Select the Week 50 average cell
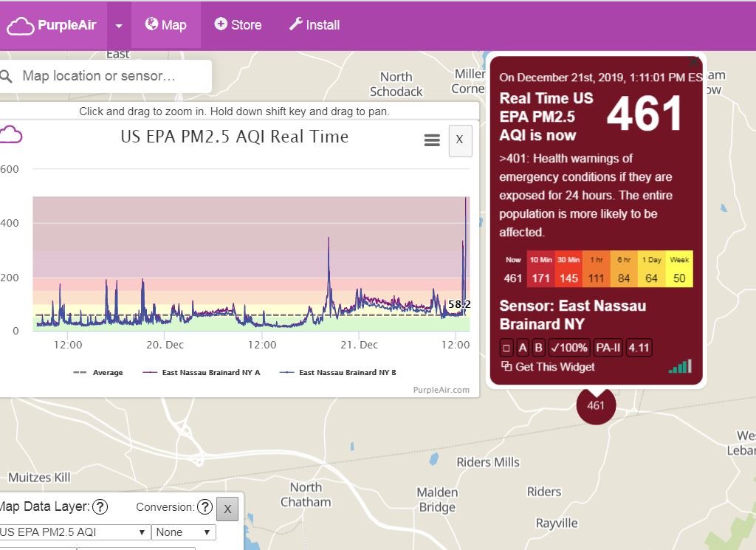 pyautogui.click(x=679, y=269)
